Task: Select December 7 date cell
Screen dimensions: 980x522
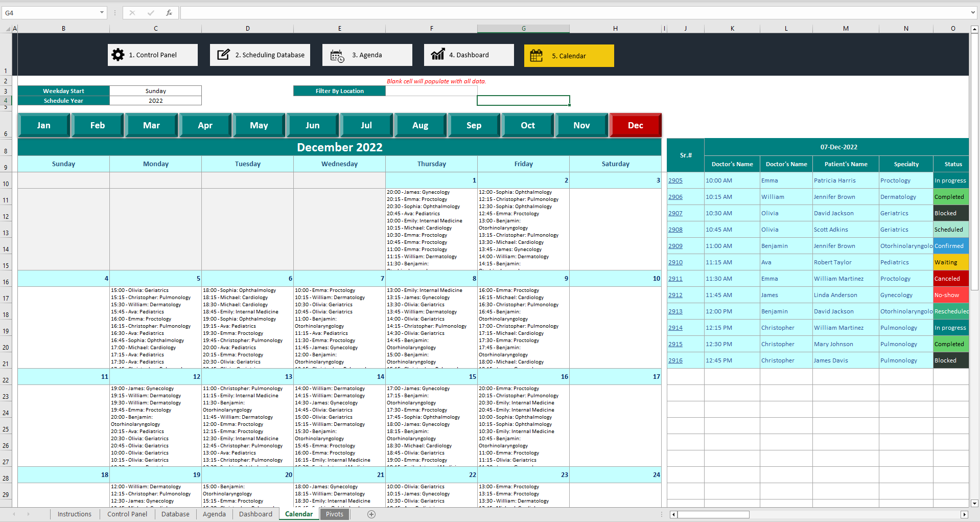Action: pos(339,279)
